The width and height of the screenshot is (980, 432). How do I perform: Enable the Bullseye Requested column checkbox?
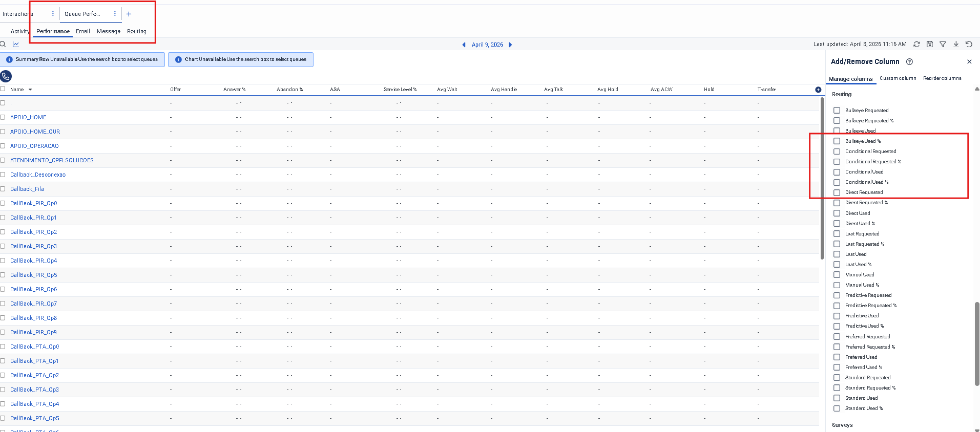[837, 111]
